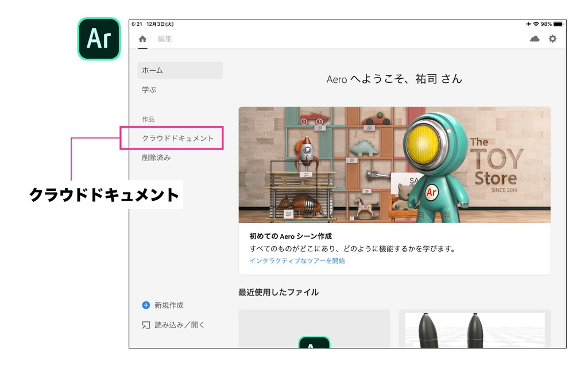Click the 新規作成 label
588x368 pixels.
tap(169, 305)
